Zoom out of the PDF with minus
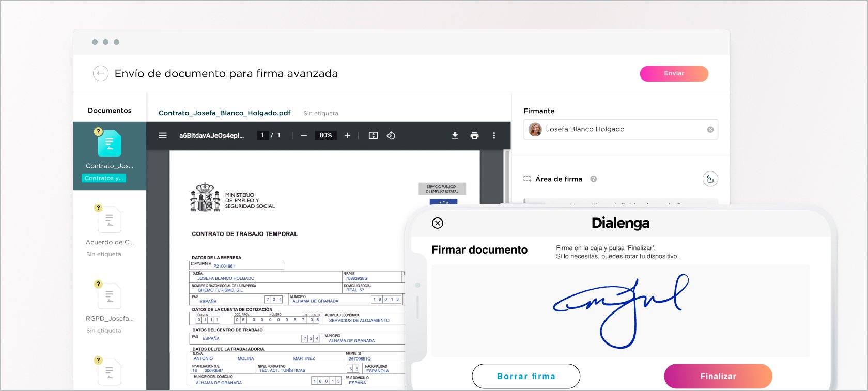This screenshot has height=391, width=868. (304, 135)
